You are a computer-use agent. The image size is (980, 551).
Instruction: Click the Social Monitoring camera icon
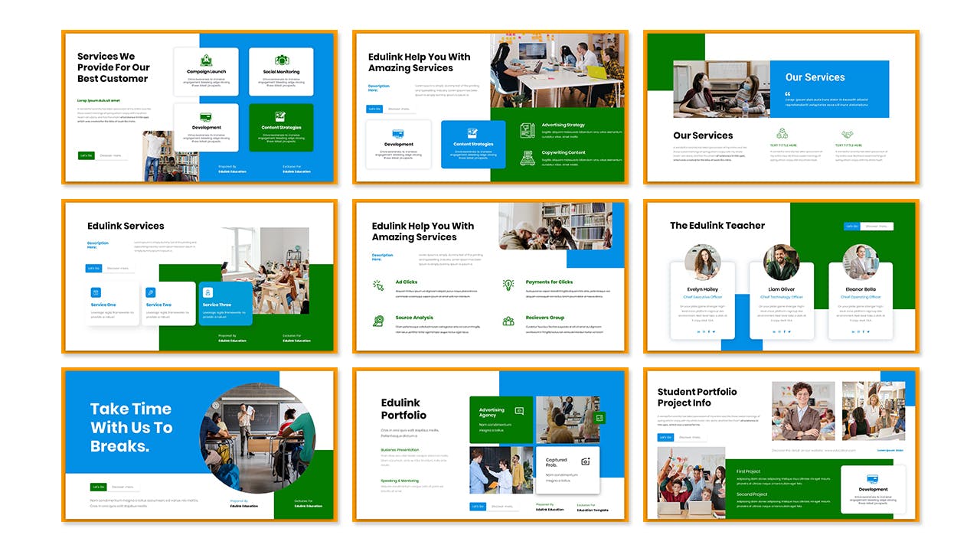pyautogui.click(x=282, y=60)
